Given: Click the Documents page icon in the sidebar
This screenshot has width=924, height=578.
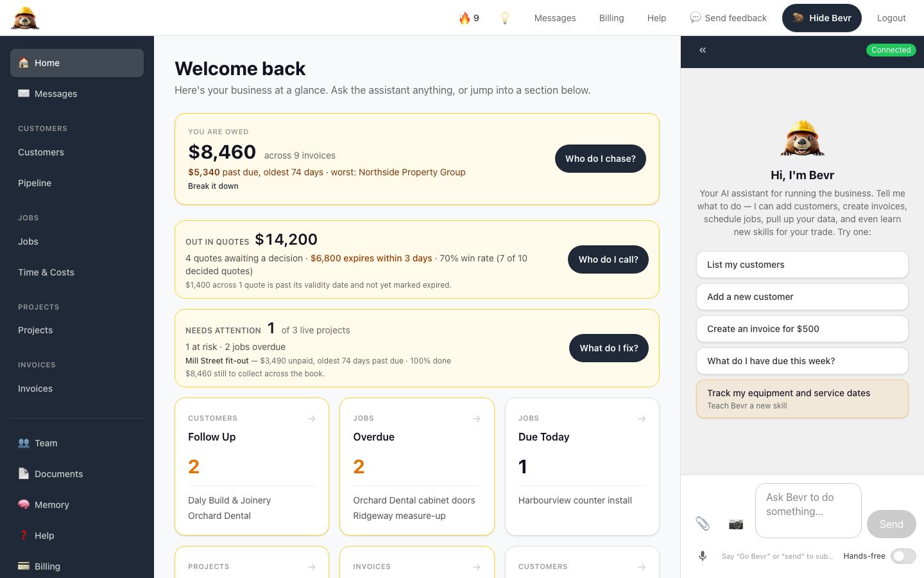Looking at the screenshot, I should 24,474.
